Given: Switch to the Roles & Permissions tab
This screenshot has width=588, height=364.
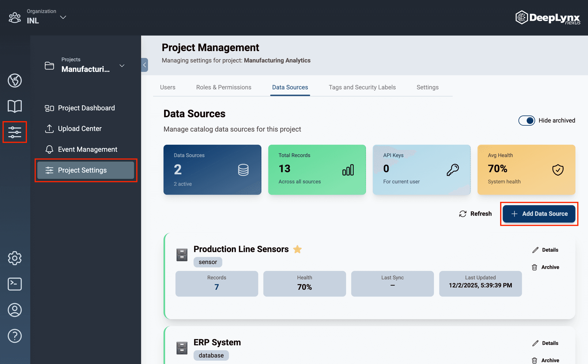Looking at the screenshot, I should [x=224, y=87].
